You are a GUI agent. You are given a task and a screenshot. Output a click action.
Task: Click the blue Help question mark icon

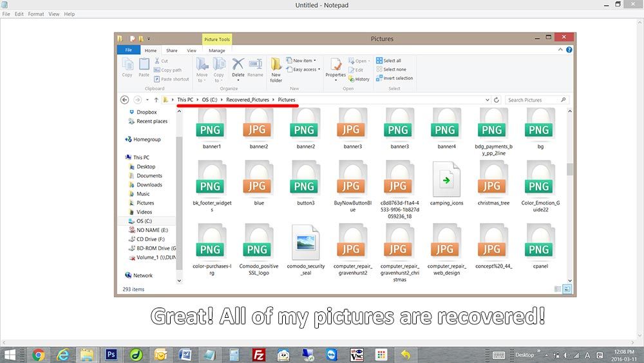tap(569, 50)
